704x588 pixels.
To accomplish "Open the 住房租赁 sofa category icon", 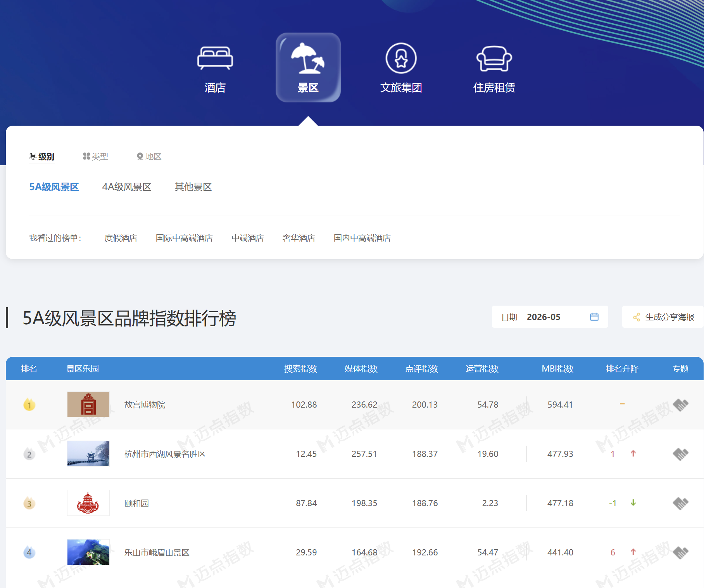I will [494, 59].
